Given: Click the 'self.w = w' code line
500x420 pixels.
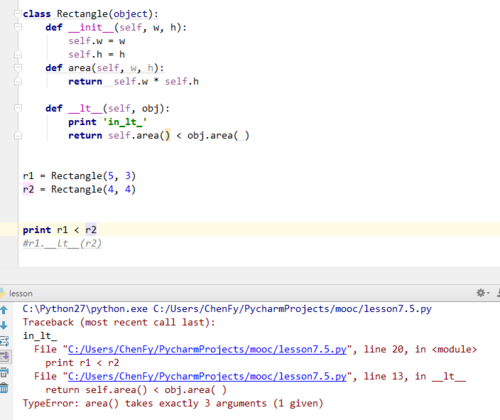Looking at the screenshot, I should point(97,41).
